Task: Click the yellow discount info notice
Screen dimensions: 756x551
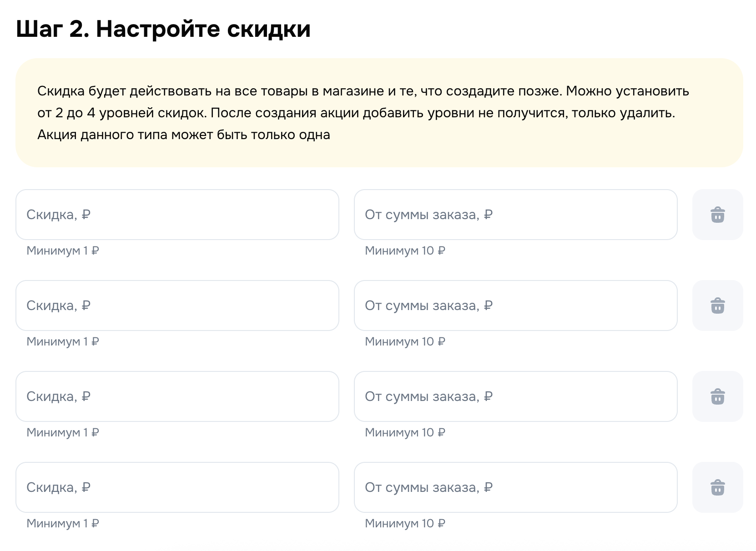Action: point(379,113)
